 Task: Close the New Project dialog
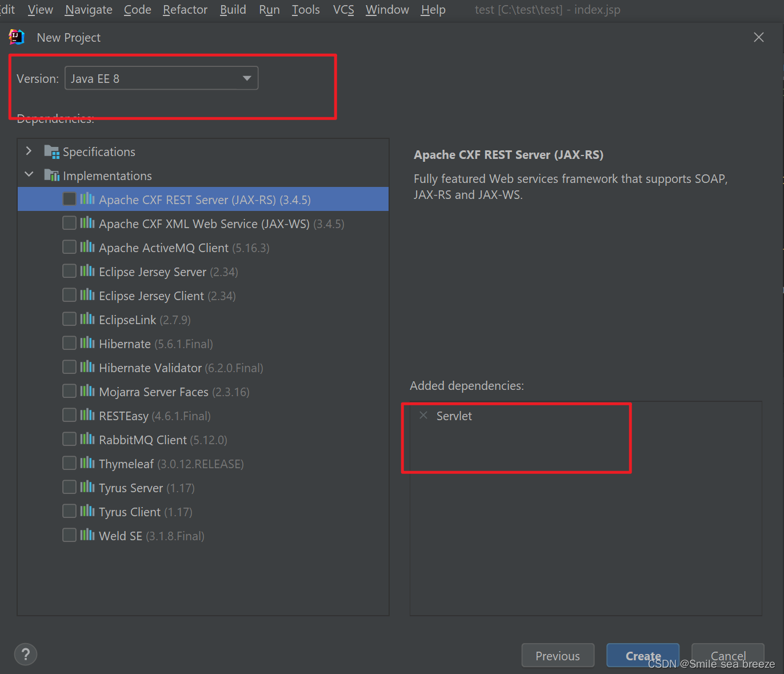[759, 37]
